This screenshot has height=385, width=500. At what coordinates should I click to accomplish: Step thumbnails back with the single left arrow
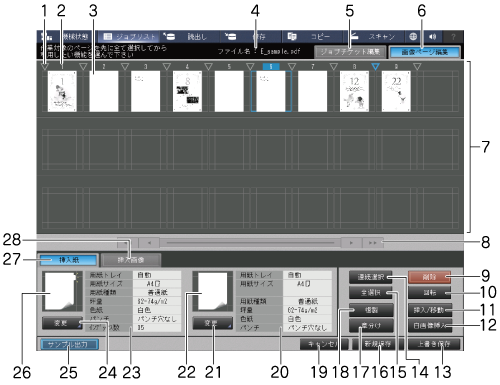[x=149, y=243]
